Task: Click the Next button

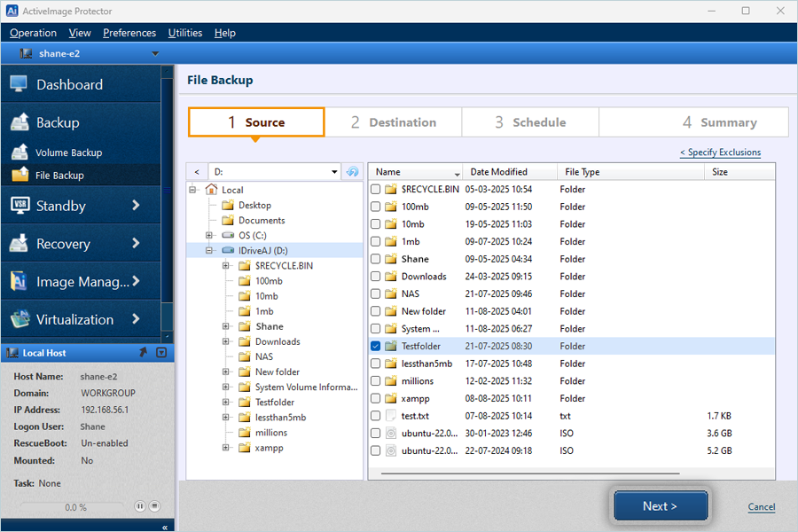Action: (x=661, y=506)
